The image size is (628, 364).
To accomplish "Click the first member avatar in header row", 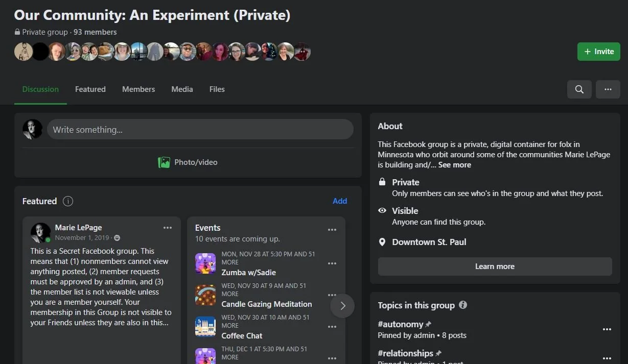I will [23, 52].
